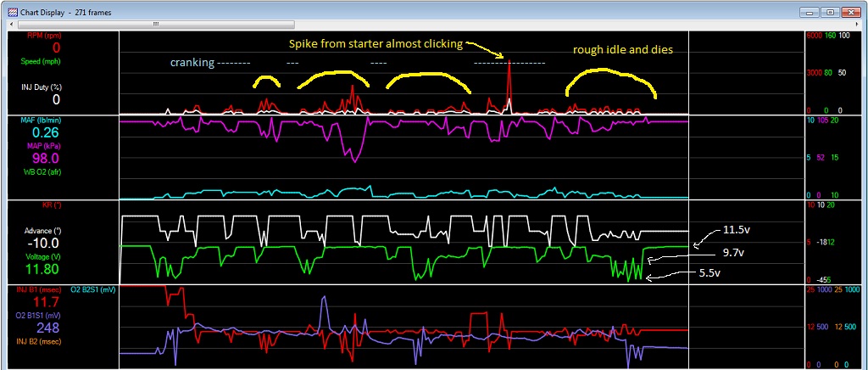Select the Voltage (V) channel label
Screen dimensions: 868x370
(41, 256)
